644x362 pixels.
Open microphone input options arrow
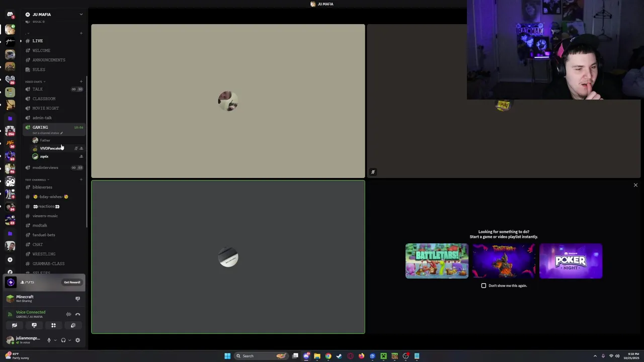[x=55, y=340]
